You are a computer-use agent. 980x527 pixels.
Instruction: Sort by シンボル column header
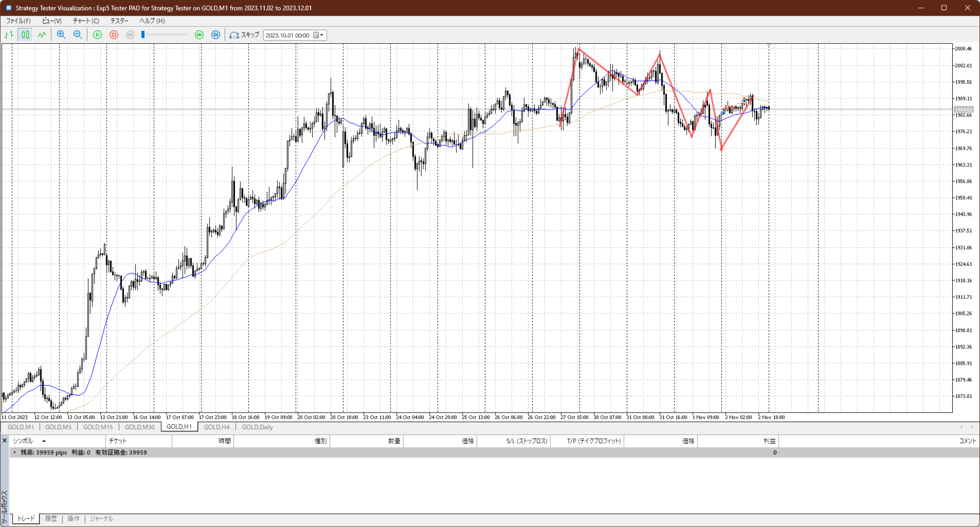click(x=23, y=441)
